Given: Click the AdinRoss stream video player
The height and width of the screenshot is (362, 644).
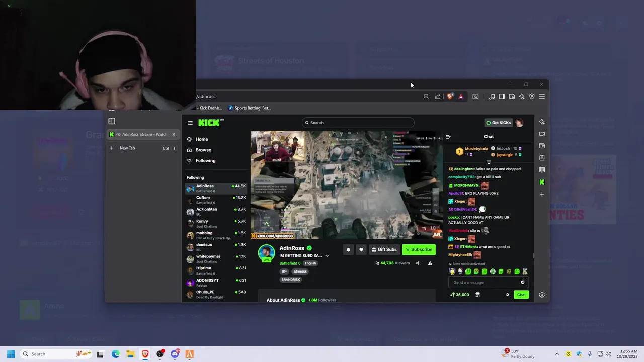Looking at the screenshot, I should pyautogui.click(x=347, y=185).
